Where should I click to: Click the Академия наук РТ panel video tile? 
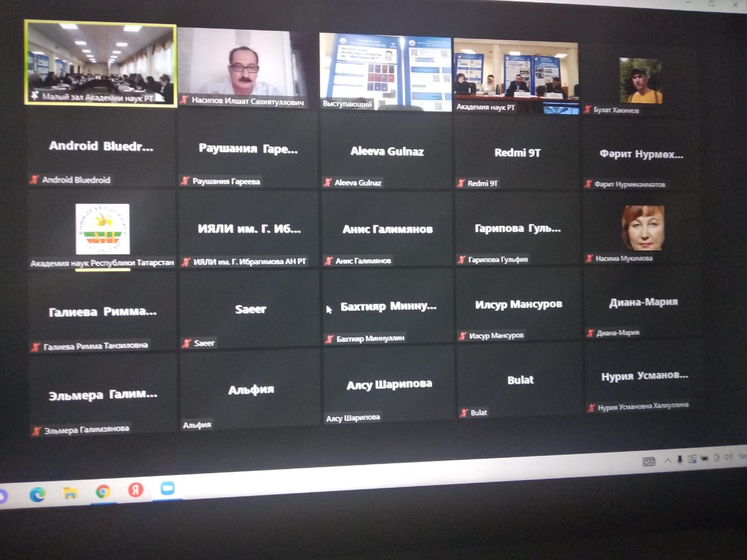(x=516, y=75)
